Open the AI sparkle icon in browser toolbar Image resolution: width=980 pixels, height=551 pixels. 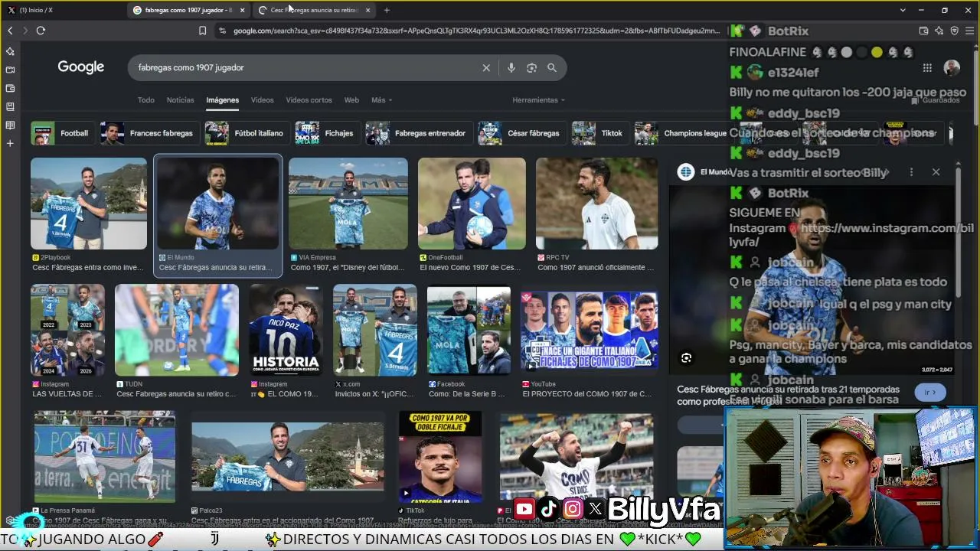coord(939,31)
